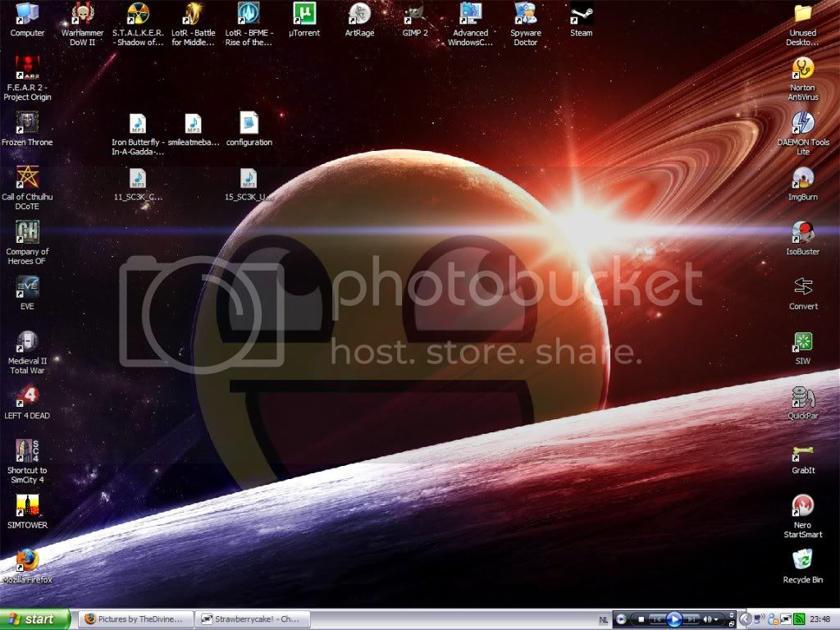Select F.E.A.R 2 Project Origin shortcut
Screen dimensions: 840x630
point(27,79)
